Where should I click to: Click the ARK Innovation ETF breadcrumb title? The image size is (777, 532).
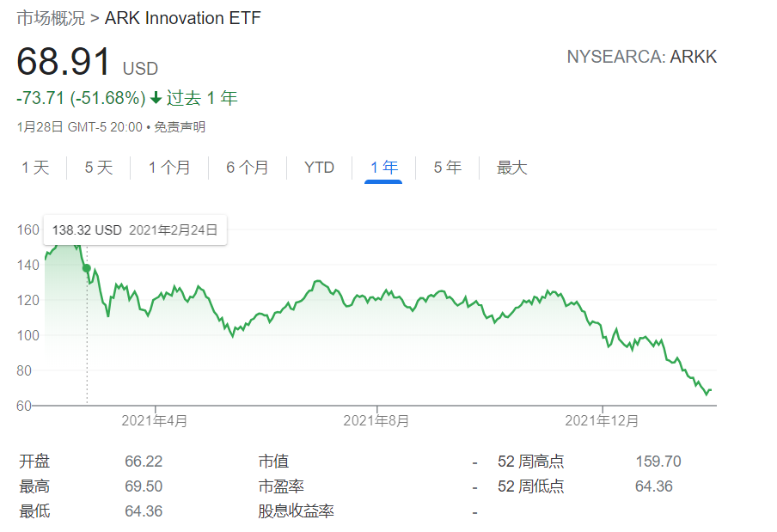pyautogui.click(x=182, y=17)
